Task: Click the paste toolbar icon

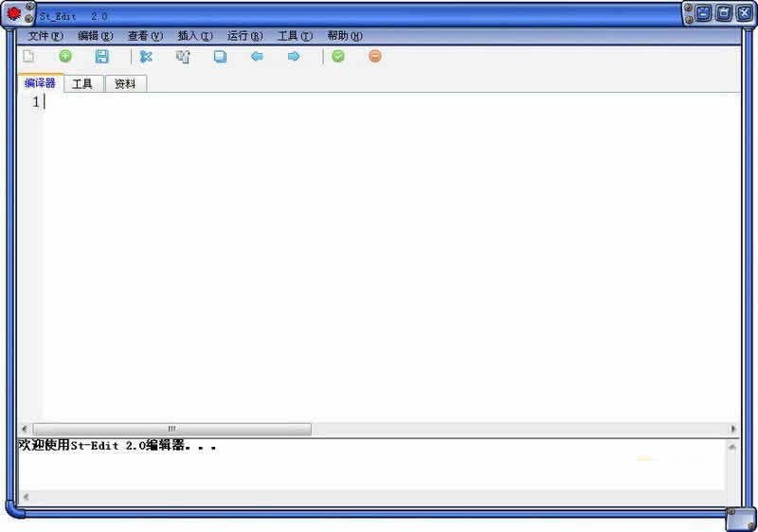Action: (x=220, y=57)
